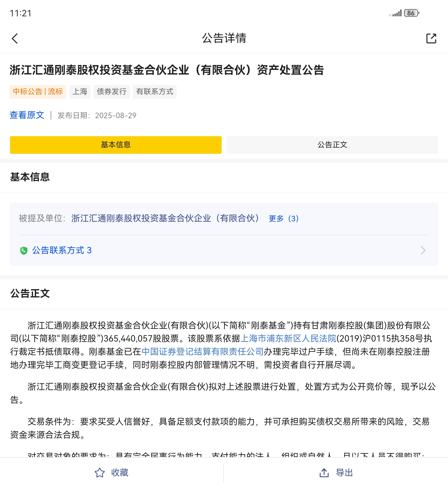
Task: Select the 中标公告 | 流标 tag
Action: 38,92
